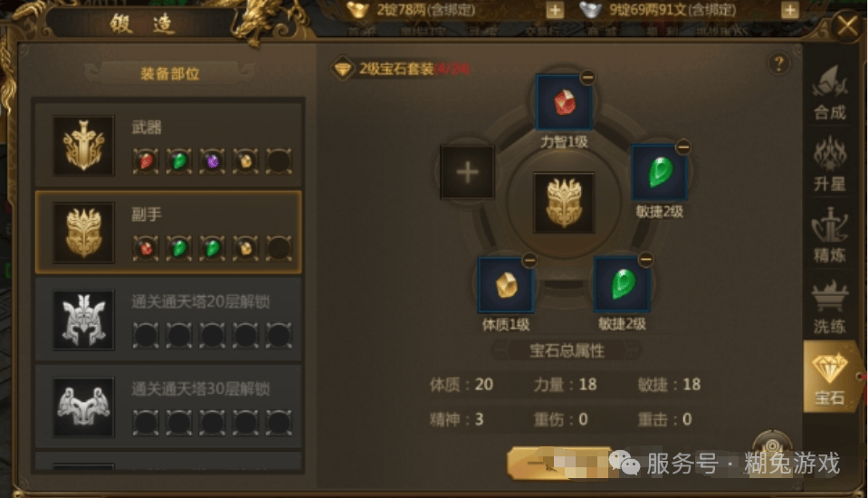Click the empty plus gem slot

(467, 172)
